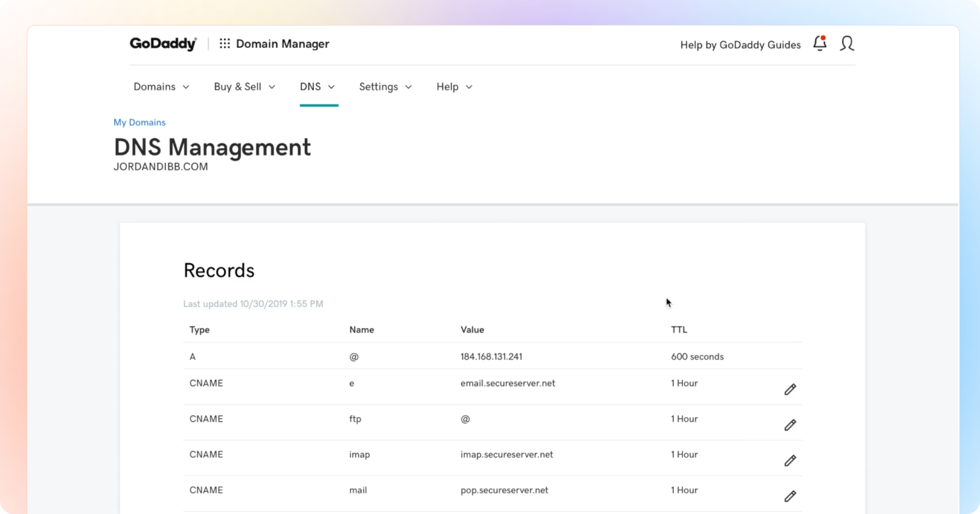Open Help by GoDaddy Guides

tap(740, 45)
